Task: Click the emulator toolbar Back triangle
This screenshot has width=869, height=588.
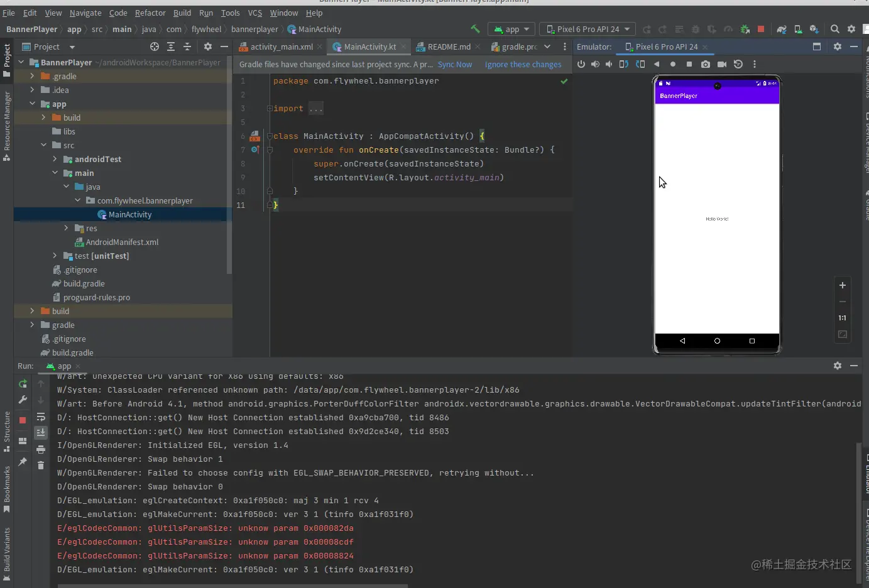Action: pos(657,64)
